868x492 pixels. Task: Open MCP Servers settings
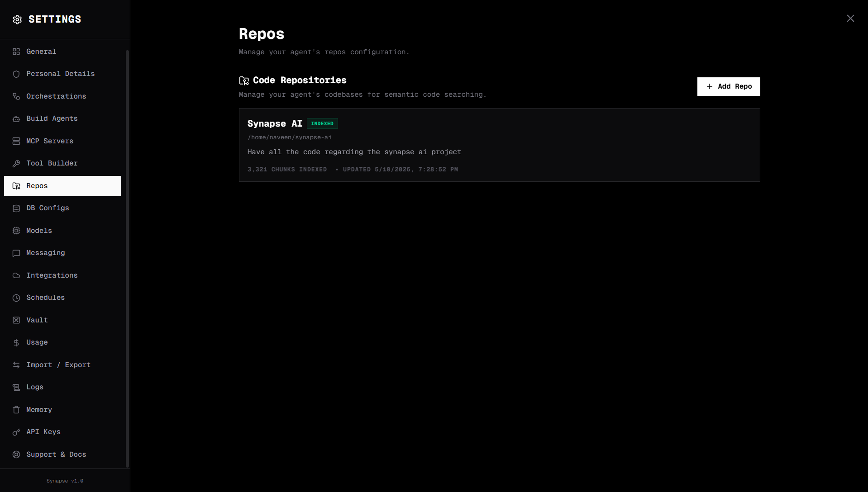pos(62,141)
